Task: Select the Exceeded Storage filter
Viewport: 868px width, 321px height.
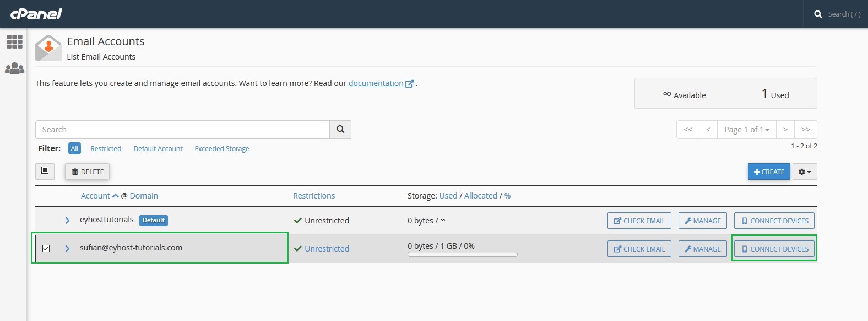Action: [x=222, y=149]
